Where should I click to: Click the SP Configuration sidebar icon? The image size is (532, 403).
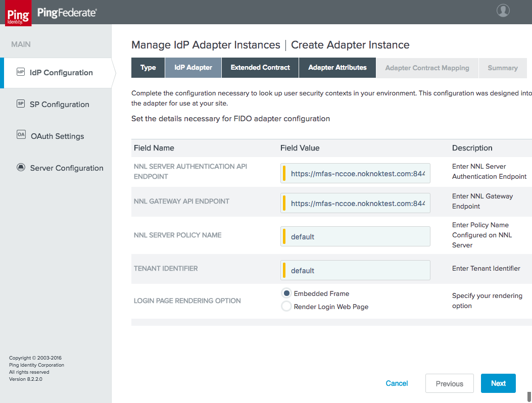coord(21,104)
